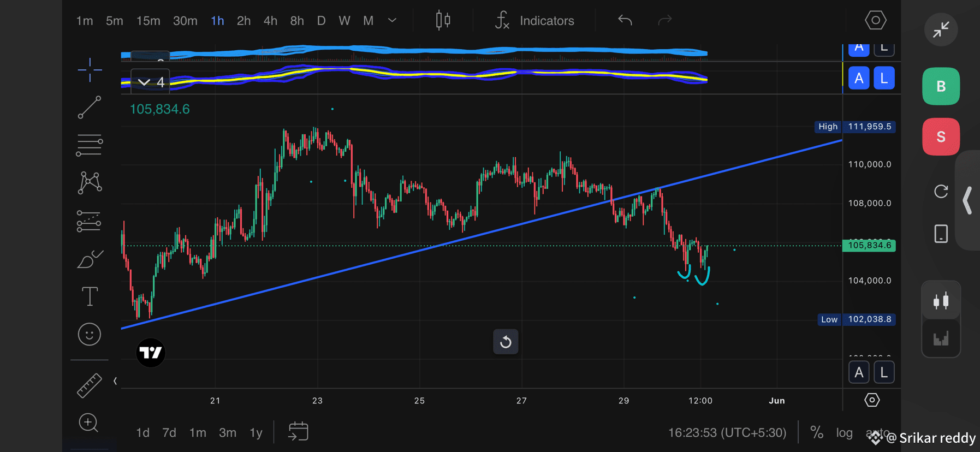Select the ruler measure tool
The image size is (980, 452).
point(90,385)
